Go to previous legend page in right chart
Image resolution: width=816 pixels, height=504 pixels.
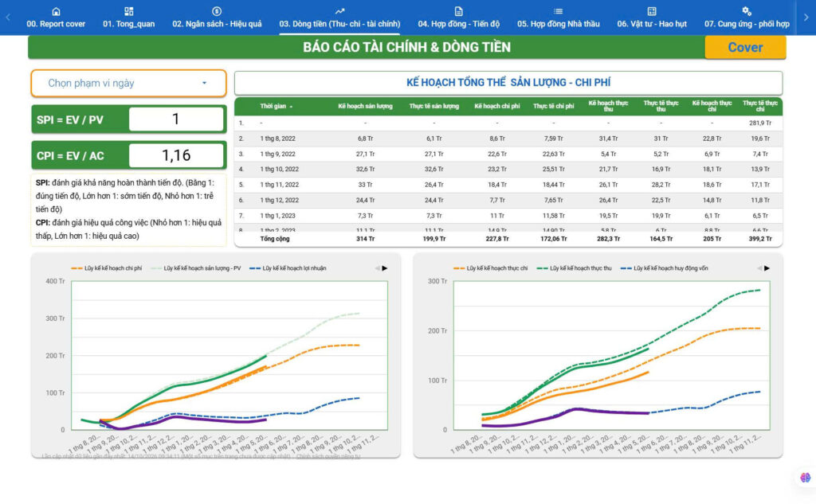[x=759, y=268]
